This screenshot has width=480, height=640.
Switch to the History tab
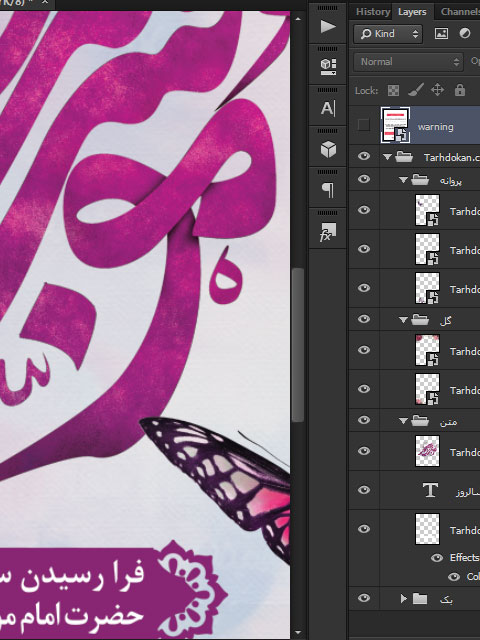(x=373, y=12)
